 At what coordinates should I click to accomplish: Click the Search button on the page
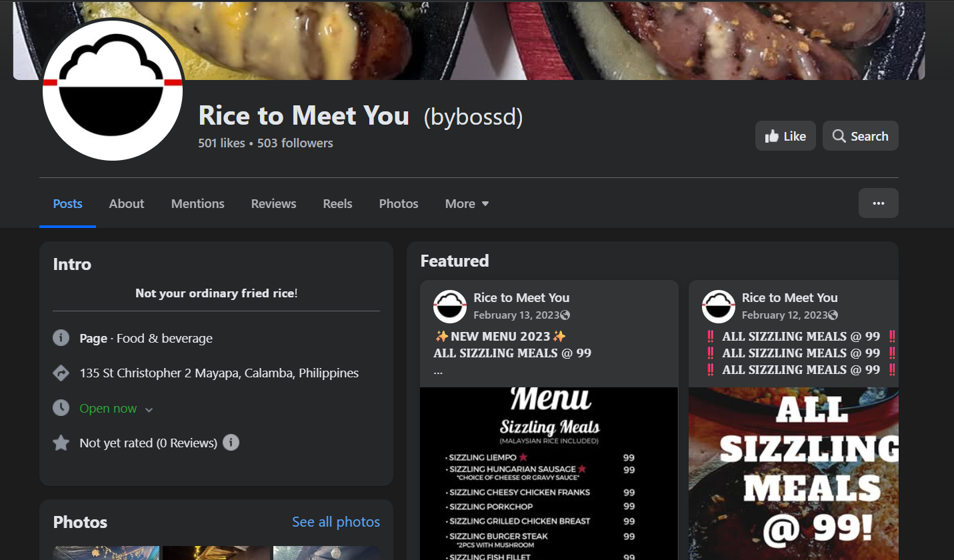(861, 136)
